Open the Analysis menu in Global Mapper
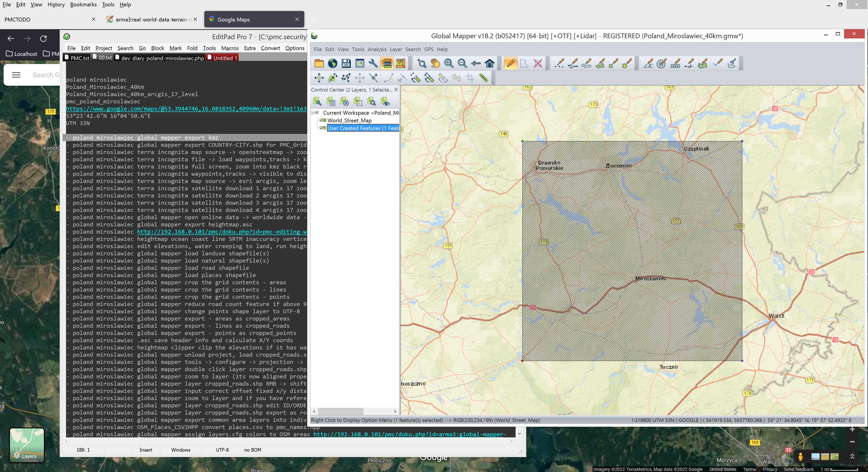 click(377, 49)
